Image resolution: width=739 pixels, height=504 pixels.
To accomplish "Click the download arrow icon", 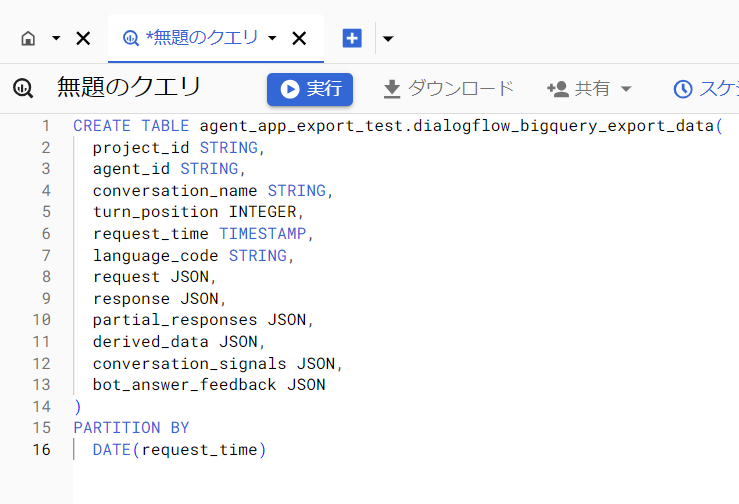I will [392, 89].
